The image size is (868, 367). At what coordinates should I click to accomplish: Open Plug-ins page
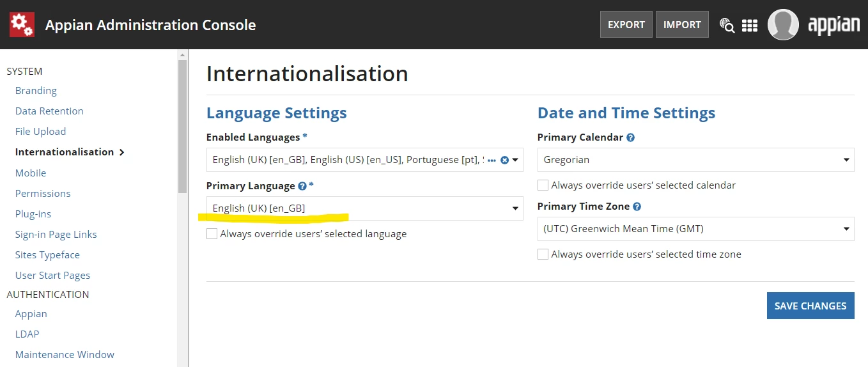tap(33, 214)
